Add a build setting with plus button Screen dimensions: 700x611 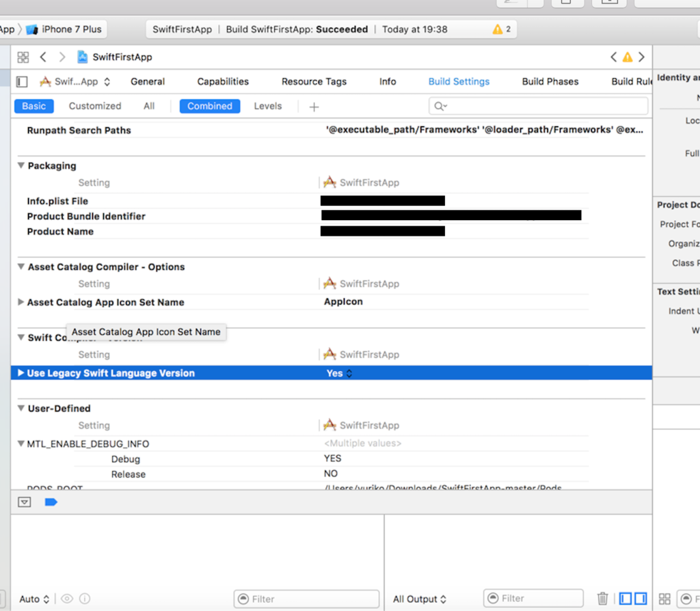314,107
